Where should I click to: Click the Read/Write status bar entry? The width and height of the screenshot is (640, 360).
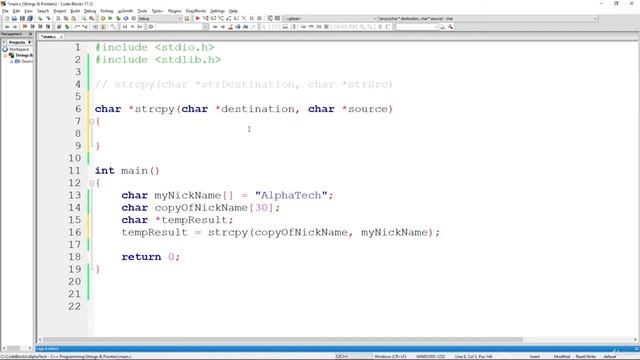click(x=586, y=357)
